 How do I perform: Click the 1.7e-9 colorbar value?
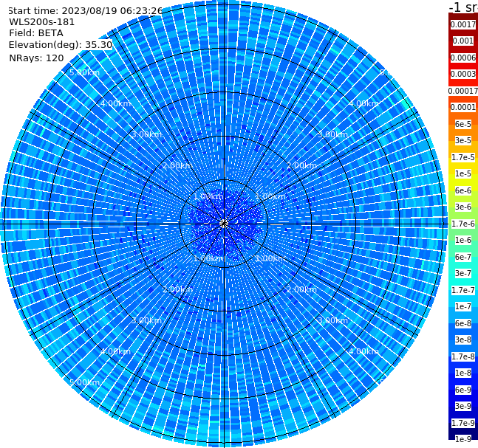coord(463,423)
